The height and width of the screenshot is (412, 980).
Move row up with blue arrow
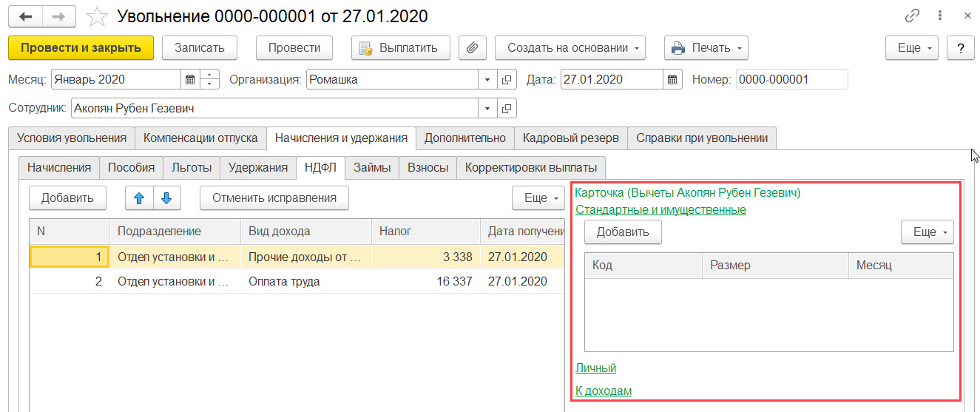(138, 197)
